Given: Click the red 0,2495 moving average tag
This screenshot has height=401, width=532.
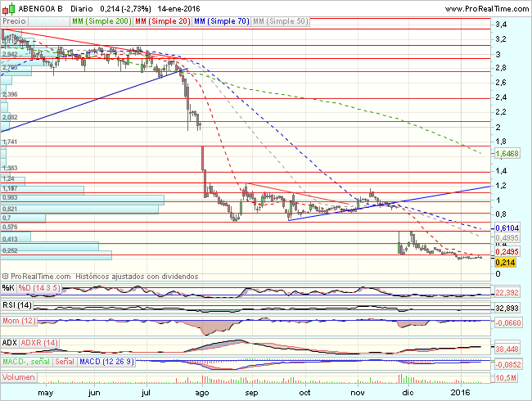Looking at the screenshot, I should [x=507, y=252].
